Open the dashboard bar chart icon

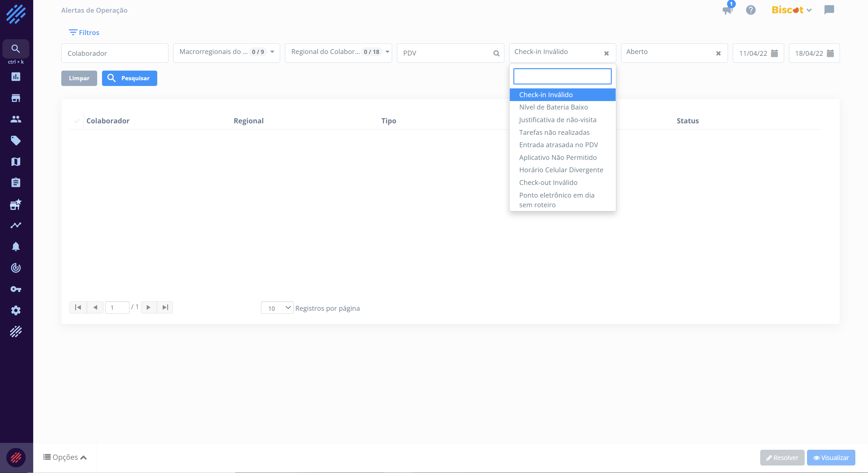point(16,77)
